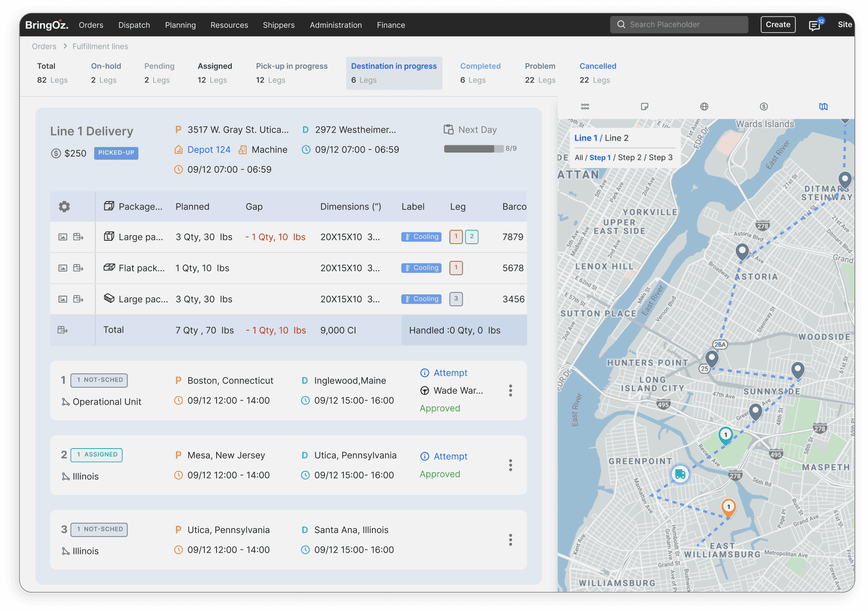Open the Finance menu
The width and height of the screenshot is (868, 612).
[x=391, y=25]
